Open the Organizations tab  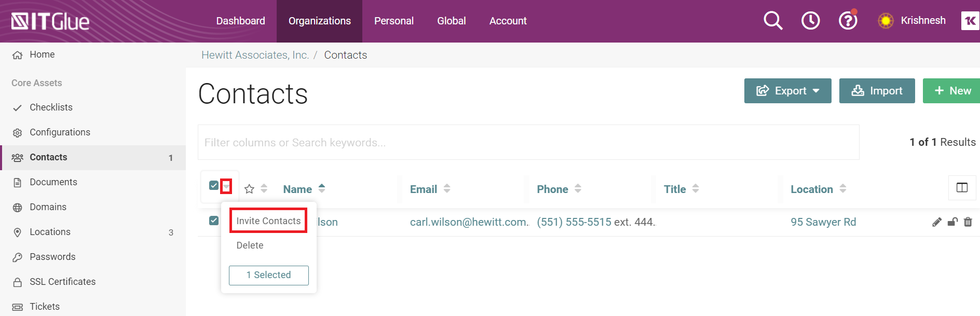point(320,21)
